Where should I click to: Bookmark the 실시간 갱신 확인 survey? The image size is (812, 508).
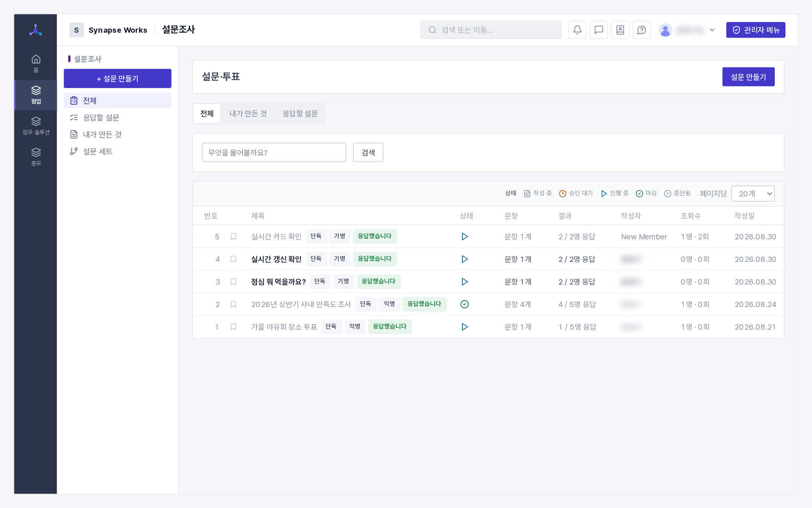[x=233, y=259]
